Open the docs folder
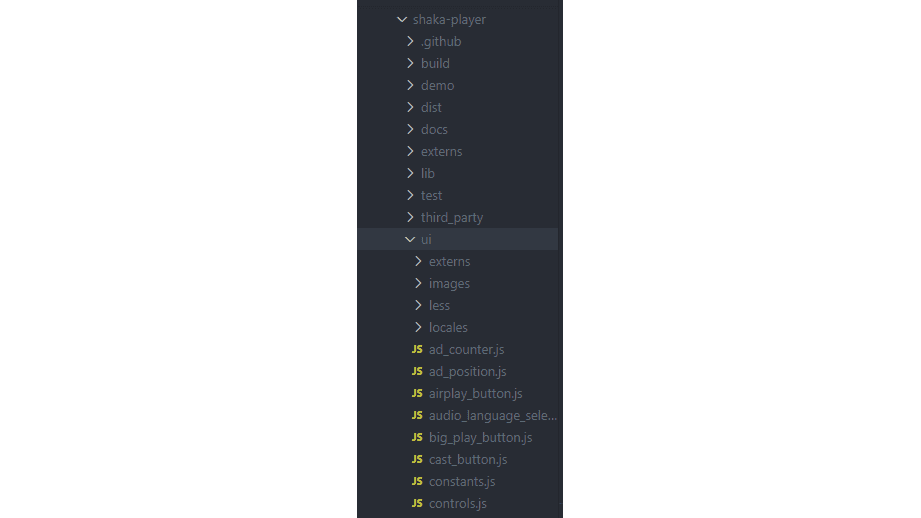Image resolution: width=921 pixels, height=518 pixels. tap(434, 129)
